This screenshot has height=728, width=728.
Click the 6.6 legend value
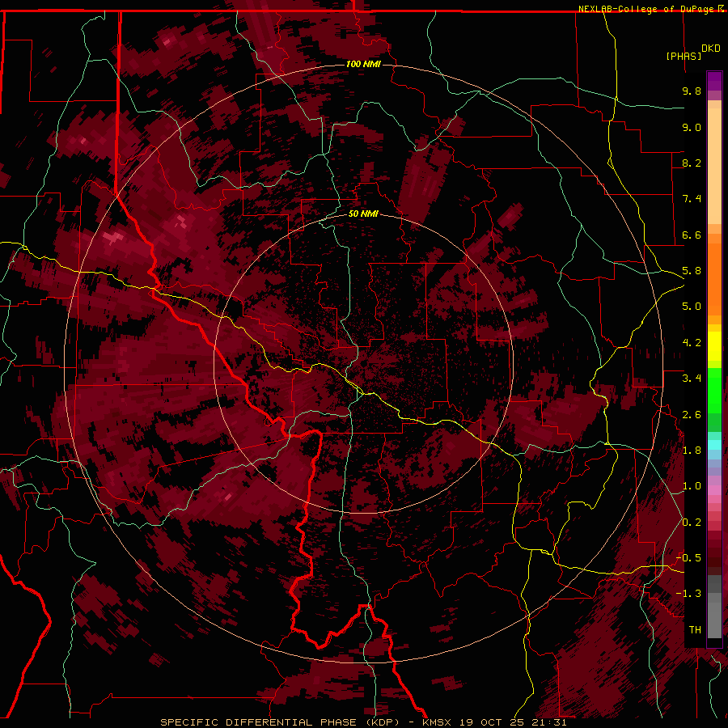coord(692,235)
